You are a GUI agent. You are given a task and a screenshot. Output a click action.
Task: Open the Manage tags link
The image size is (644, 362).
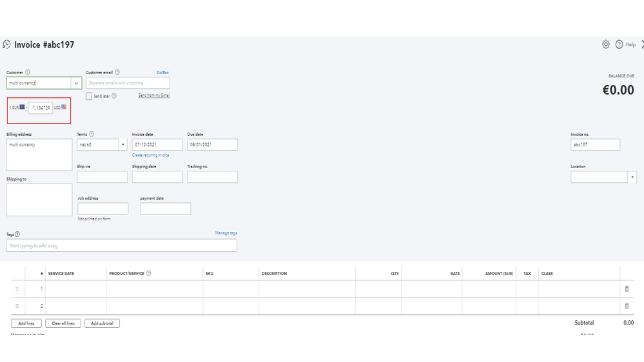tap(226, 233)
